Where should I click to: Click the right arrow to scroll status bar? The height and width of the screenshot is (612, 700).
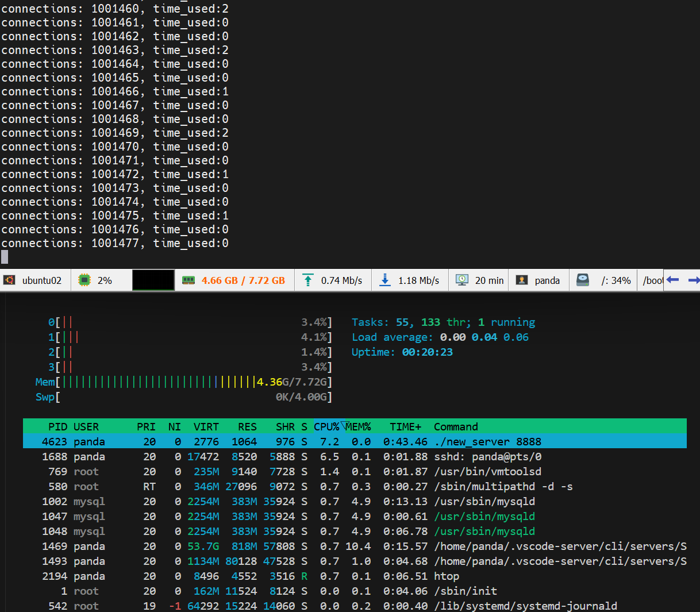694,280
